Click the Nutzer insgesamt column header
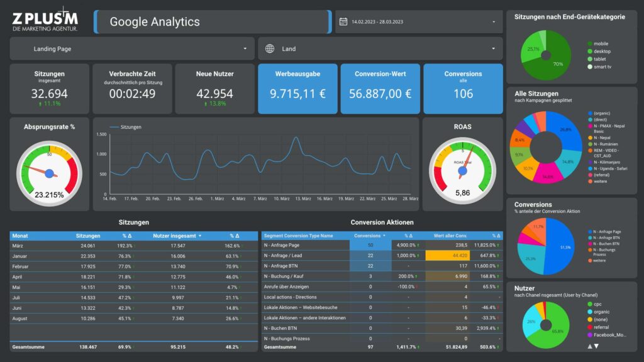 175,235
